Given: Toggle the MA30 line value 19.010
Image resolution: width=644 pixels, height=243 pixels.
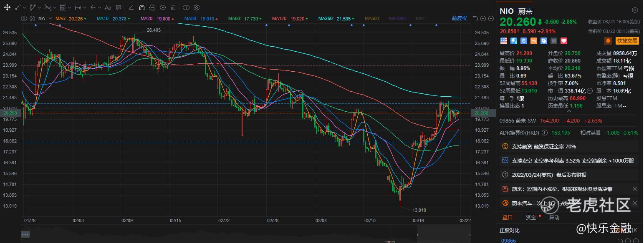Looking at the screenshot, I should click(x=201, y=18).
